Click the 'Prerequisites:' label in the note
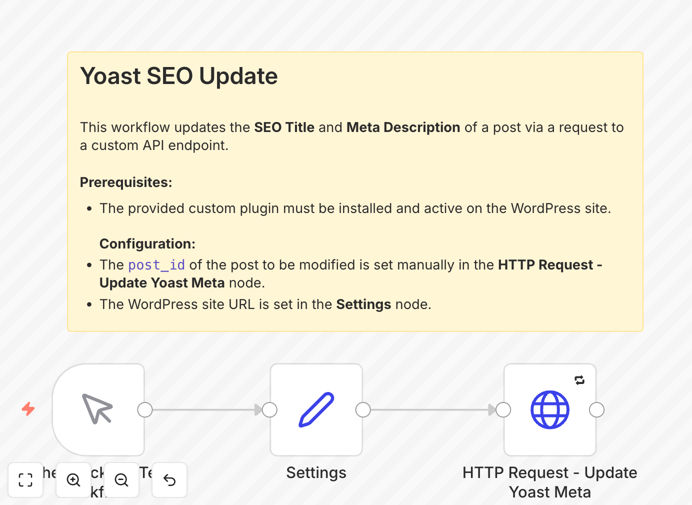The height and width of the screenshot is (505, 692). [126, 182]
